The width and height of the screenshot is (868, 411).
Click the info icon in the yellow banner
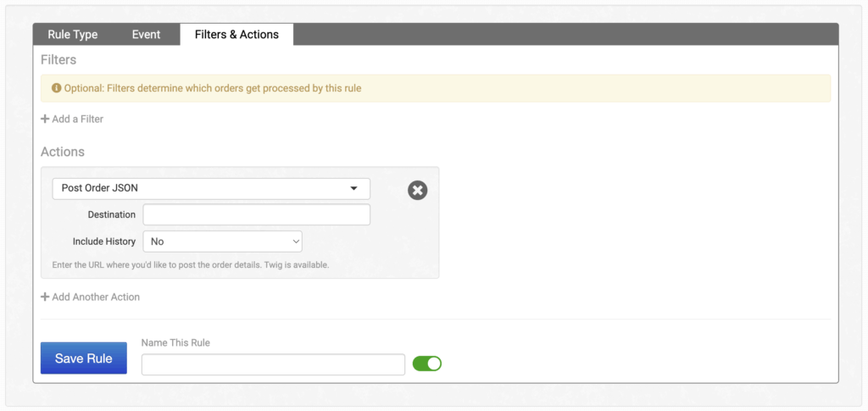coord(57,88)
